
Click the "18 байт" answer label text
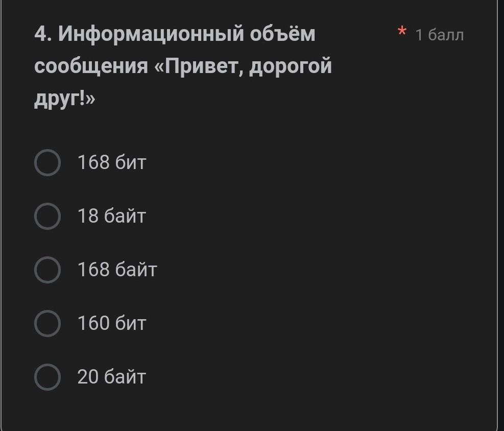[x=112, y=216]
